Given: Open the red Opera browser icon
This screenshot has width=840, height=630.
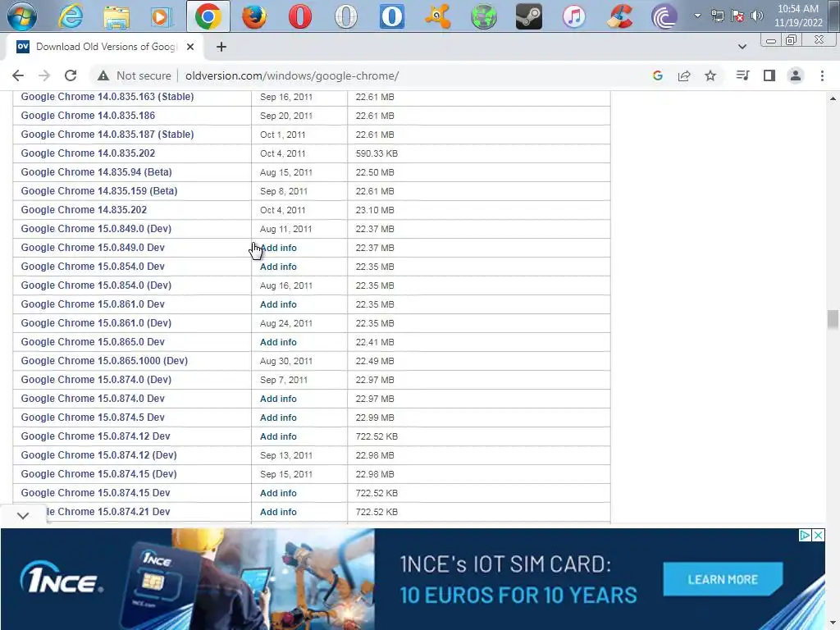Looking at the screenshot, I should point(300,16).
